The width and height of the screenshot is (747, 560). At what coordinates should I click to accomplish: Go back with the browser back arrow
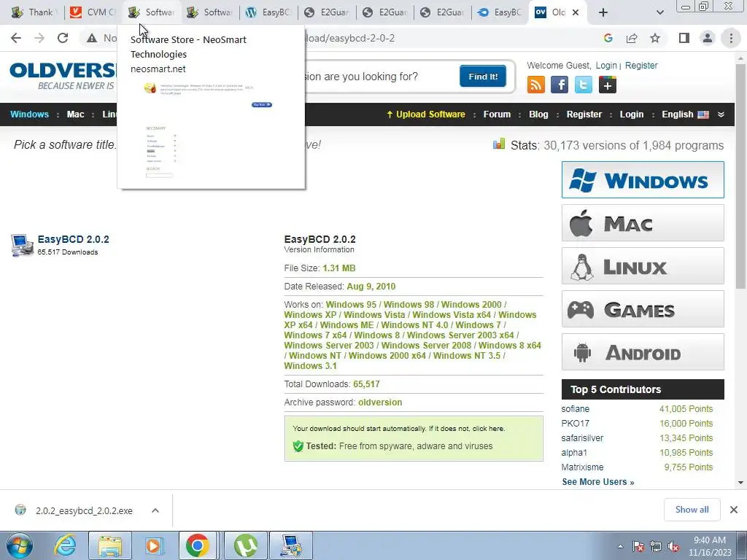[16, 38]
